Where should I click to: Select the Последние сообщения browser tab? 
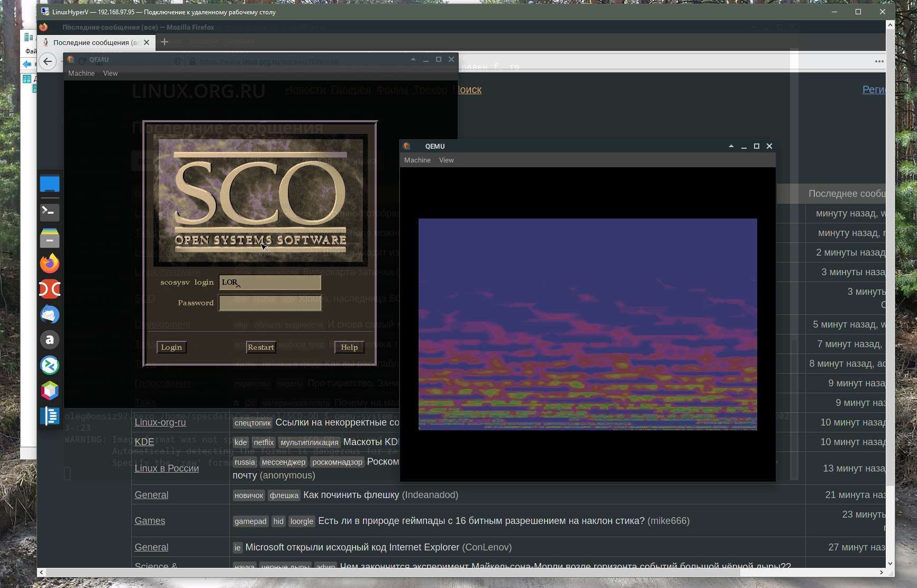coord(96,42)
